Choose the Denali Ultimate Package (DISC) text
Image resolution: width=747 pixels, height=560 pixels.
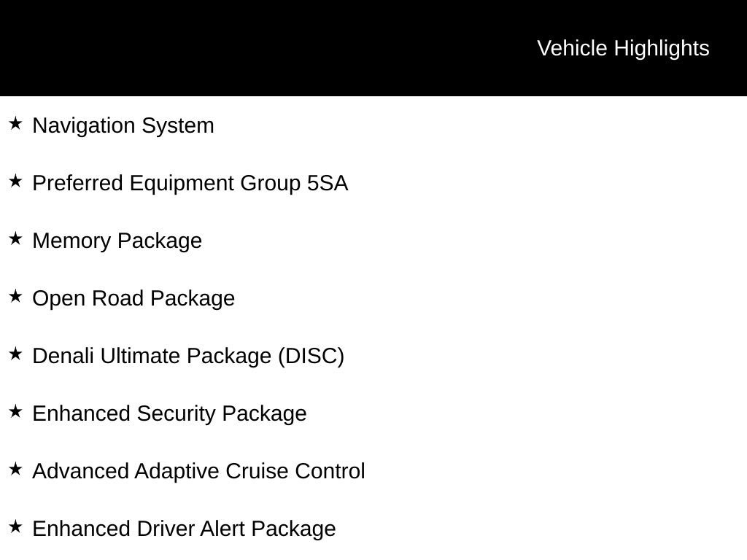tap(188, 356)
